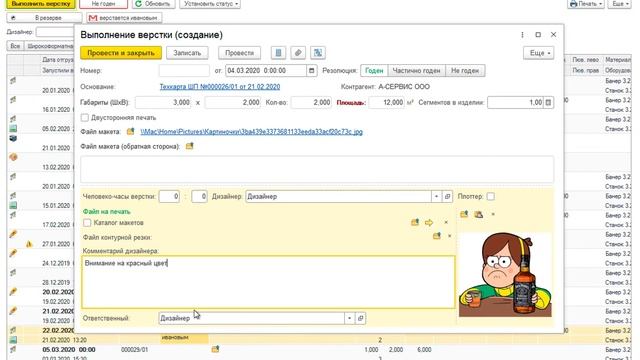
Task: Clear the Файл контурной резки entry
Action: tap(449, 236)
